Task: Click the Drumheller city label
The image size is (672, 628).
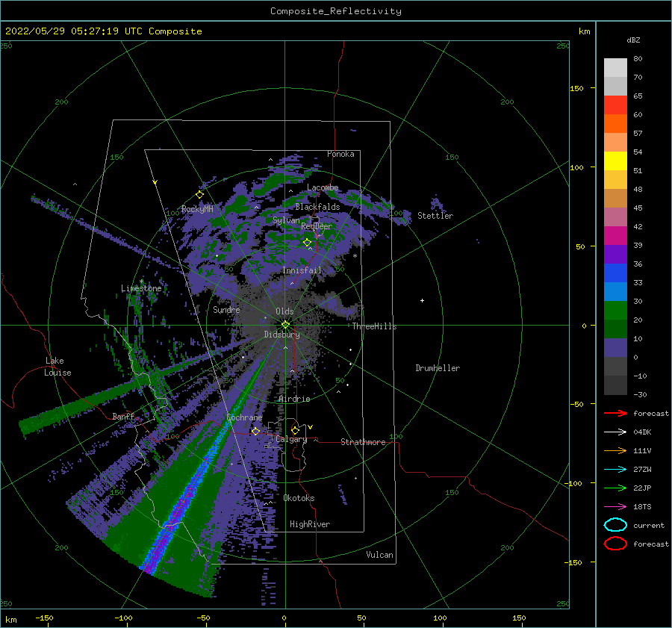Action: coord(438,368)
